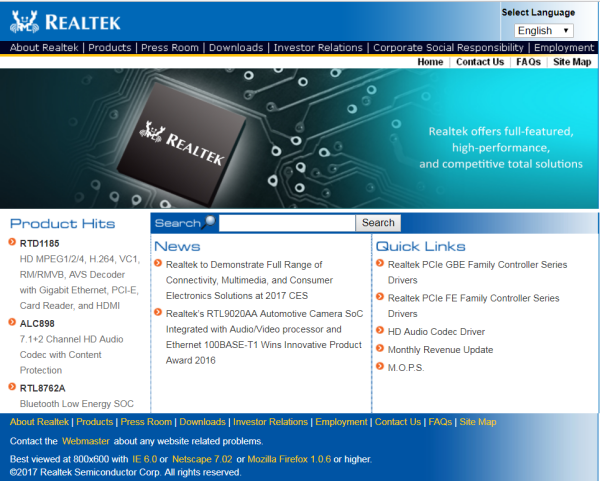Read the 2017 CES news article
Viewport: 600px width, 481px height.
pos(249,280)
